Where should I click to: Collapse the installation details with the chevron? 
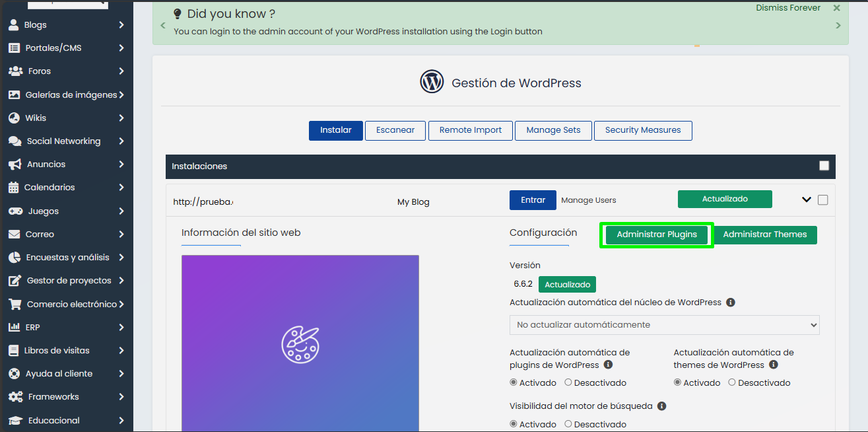point(805,199)
